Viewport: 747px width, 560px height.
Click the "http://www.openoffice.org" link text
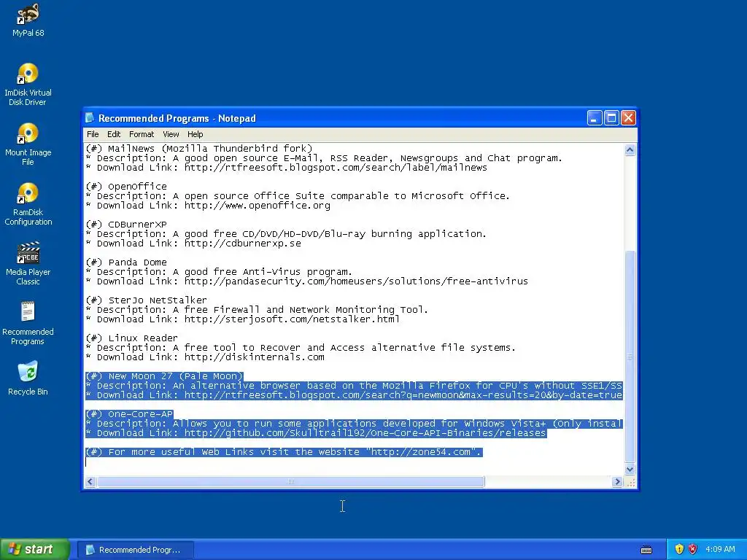[258, 206]
